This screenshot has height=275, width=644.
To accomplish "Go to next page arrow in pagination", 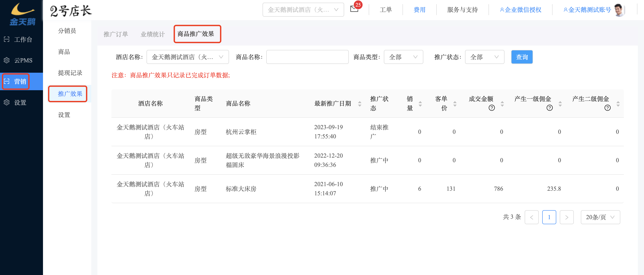I will click(x=567, y=217).
